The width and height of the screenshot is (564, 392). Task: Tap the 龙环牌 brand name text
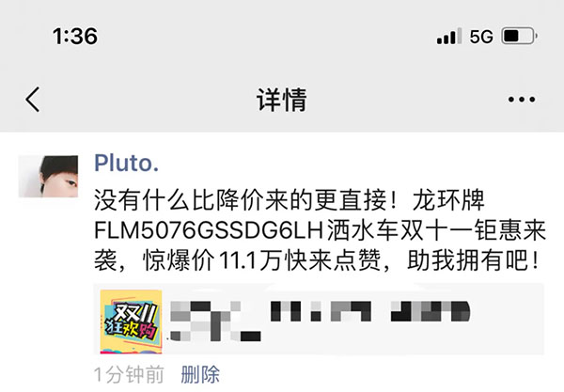pyautogui.click(x=448, y=200)
